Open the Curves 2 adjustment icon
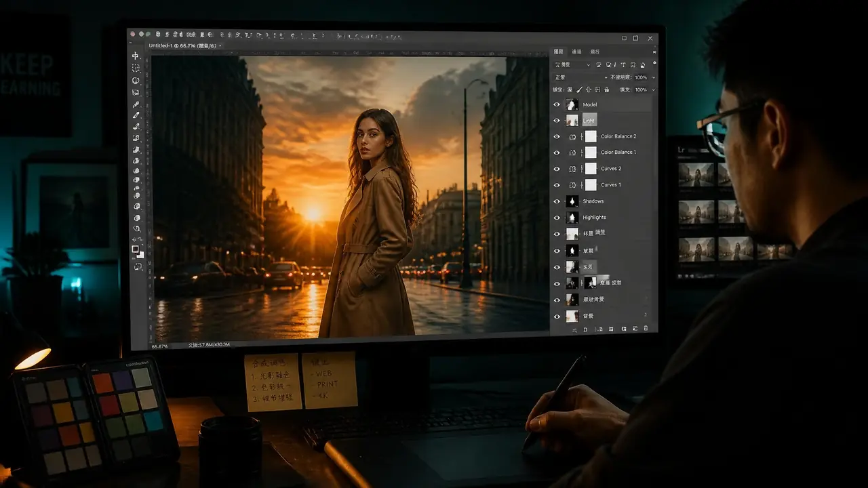This screenshot has height=488, width=868. pyautogui.click(x=573, y=169)
